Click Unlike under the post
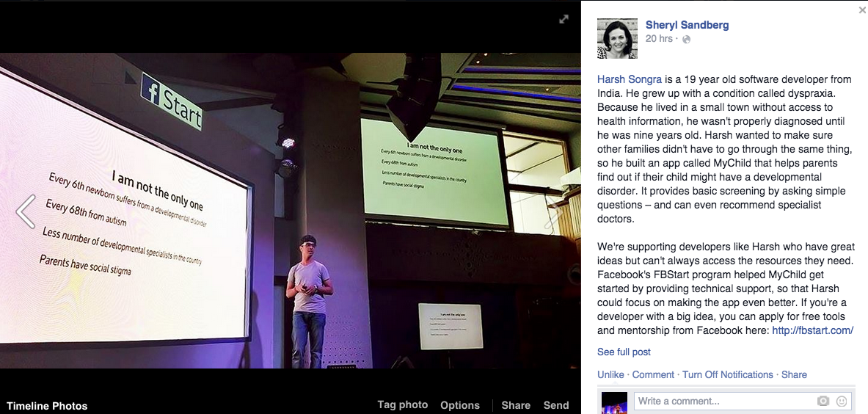 (610, 374)
